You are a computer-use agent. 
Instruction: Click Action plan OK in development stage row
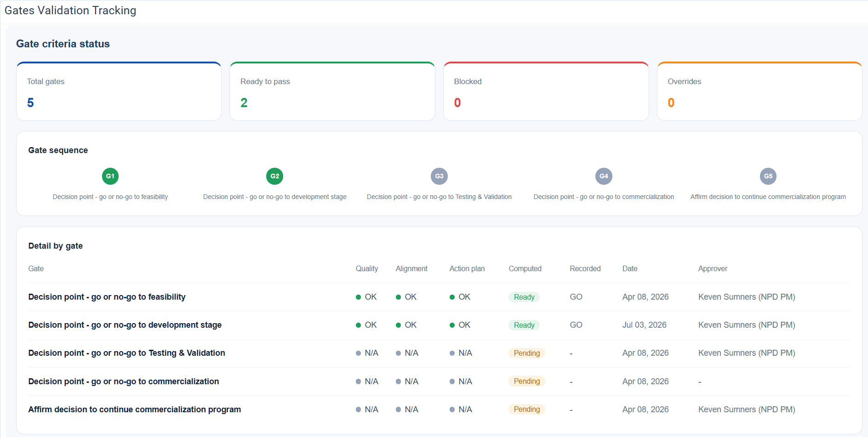[x=460, y=325]
